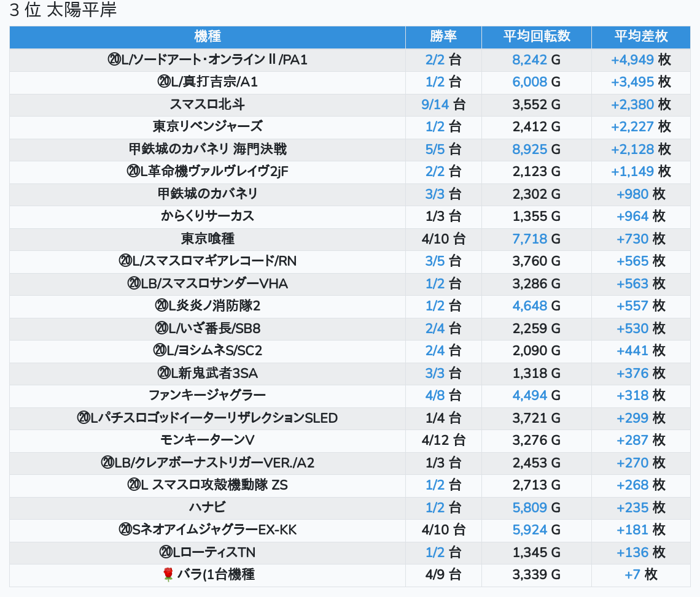The width and height of the screenshot is (700, 597).
Task: Click the ⑳LローティスTN entry
Action: pos(208,552)
